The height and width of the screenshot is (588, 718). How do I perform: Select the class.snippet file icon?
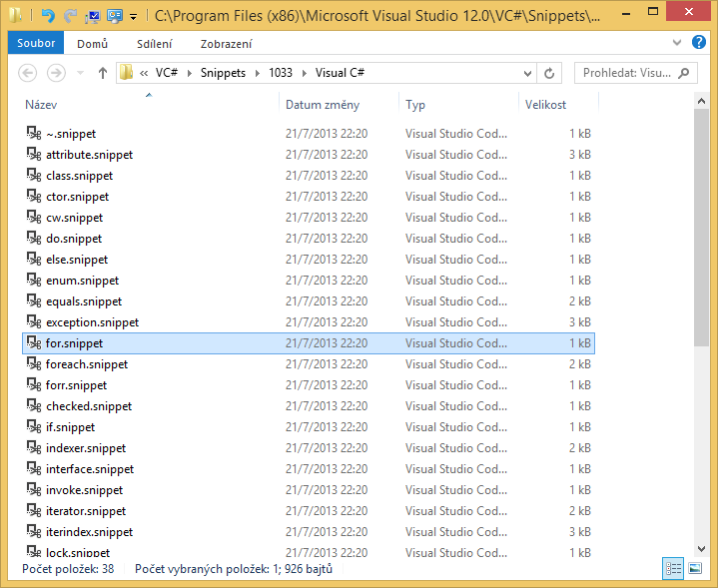tap(34, 176)
